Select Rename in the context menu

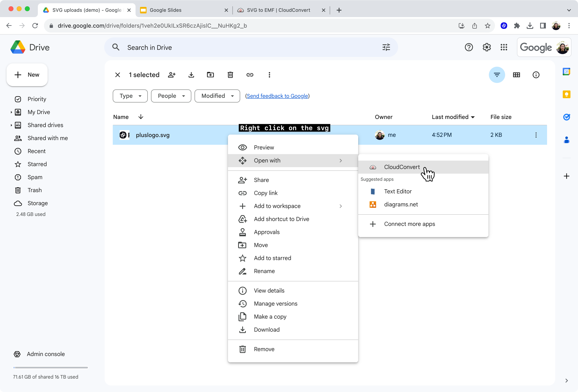(293, 271)
